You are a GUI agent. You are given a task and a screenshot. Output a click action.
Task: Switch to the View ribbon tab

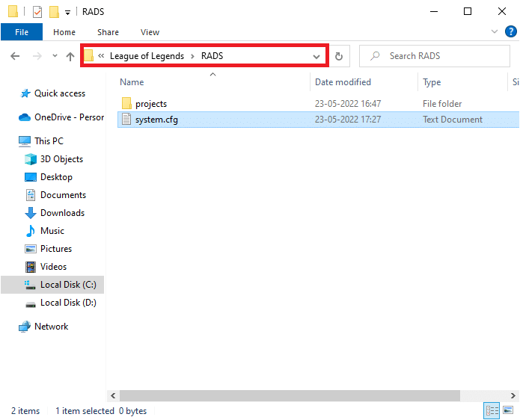150,32
